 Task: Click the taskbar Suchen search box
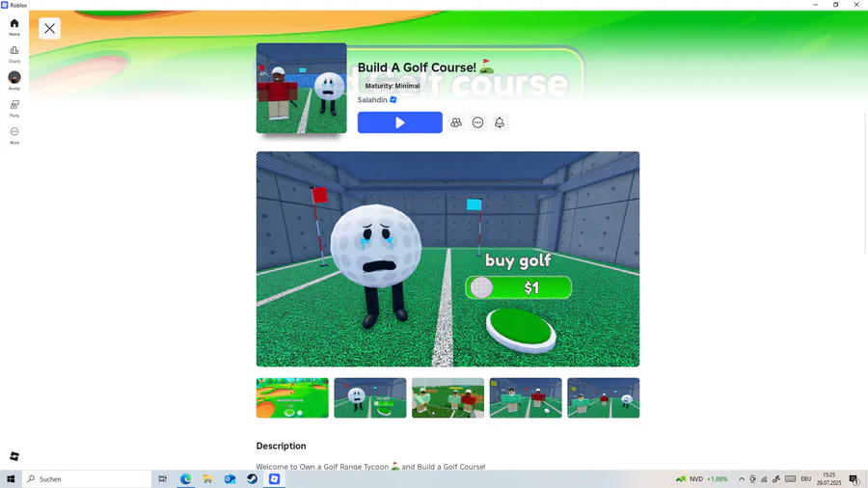tap(87, 479)
